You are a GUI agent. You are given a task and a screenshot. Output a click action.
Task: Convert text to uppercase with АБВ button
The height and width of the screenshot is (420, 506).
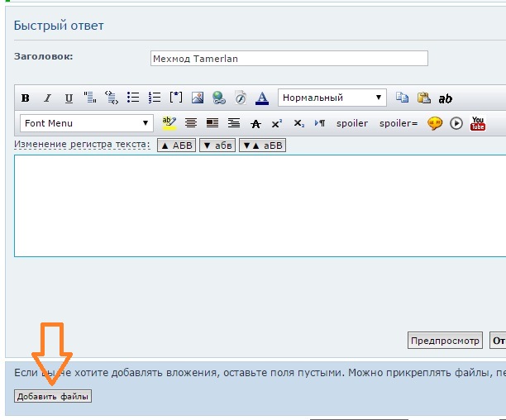pos(176,146)
